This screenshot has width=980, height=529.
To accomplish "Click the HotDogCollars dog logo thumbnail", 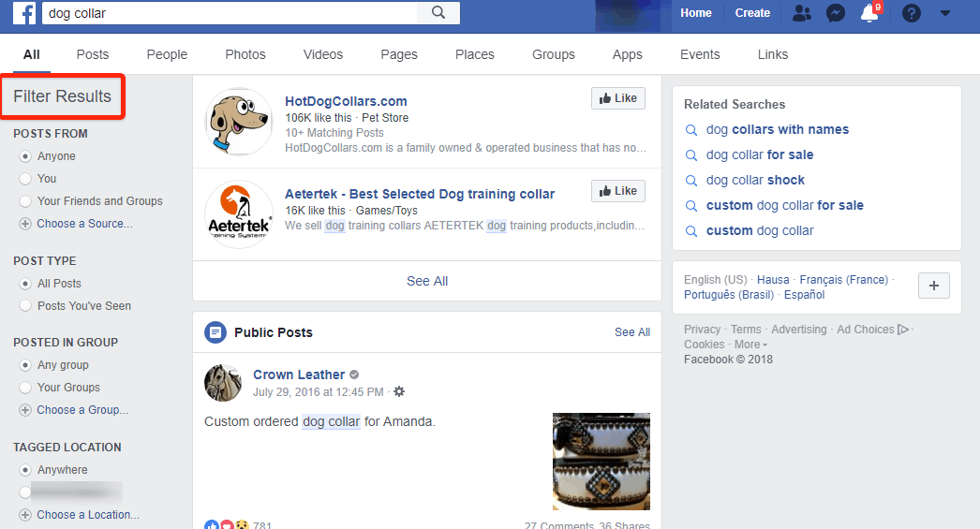I will (239, 121).
